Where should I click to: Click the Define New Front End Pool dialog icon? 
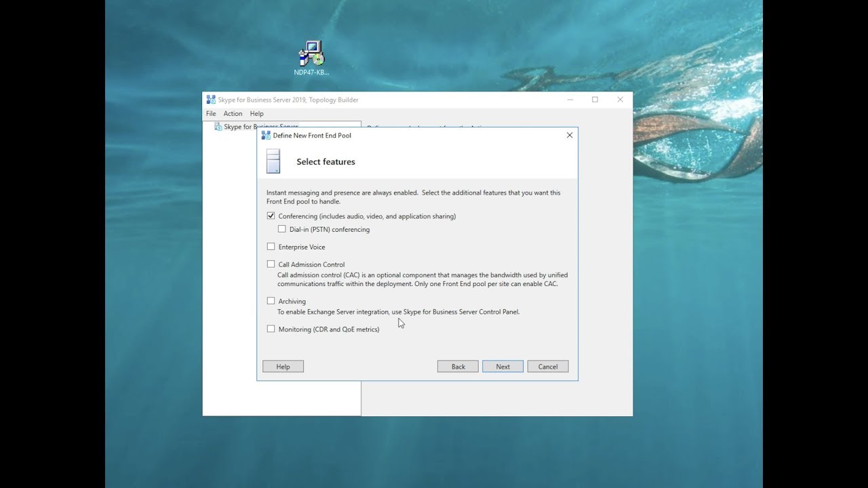click(x=266, y=135)
